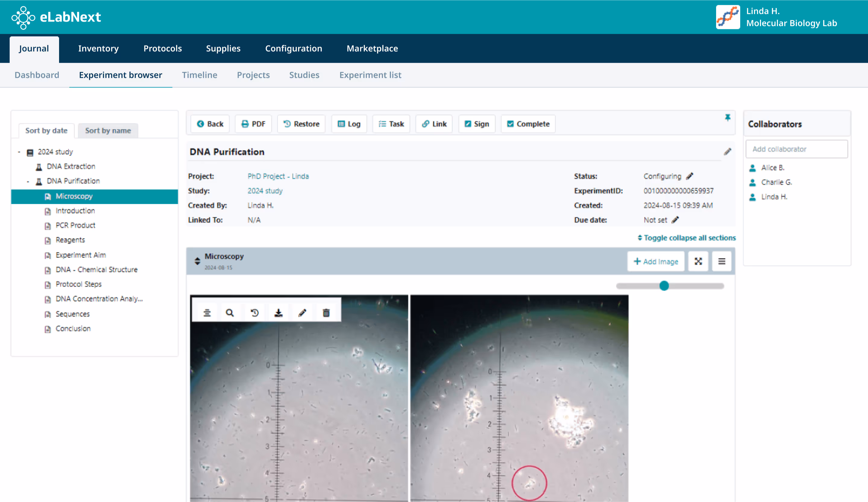The image size is (868, 502).
Task: Open the Conclusion section
Action: click(x=73, y=328)
